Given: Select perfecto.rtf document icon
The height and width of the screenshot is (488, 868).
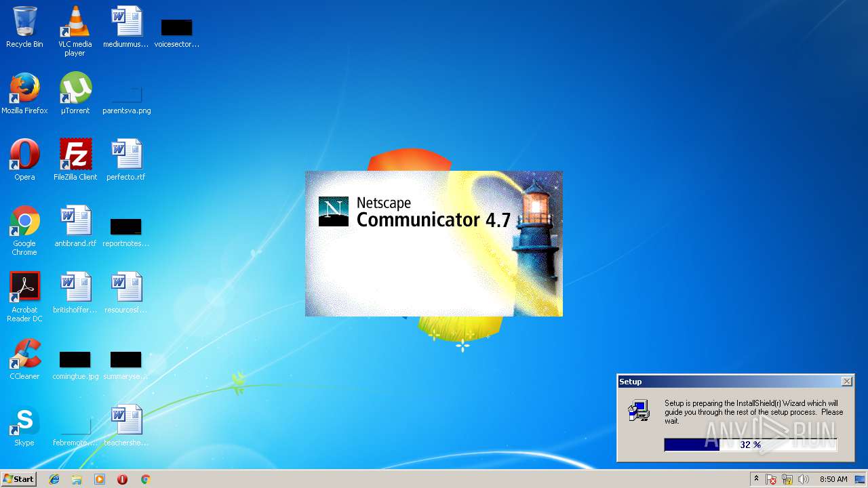Looking at the screenshot, I should (126, 160).
